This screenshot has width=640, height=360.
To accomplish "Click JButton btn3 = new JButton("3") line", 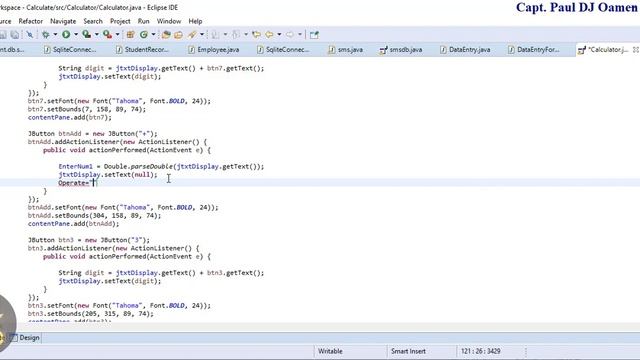I will tap(89, 240).
